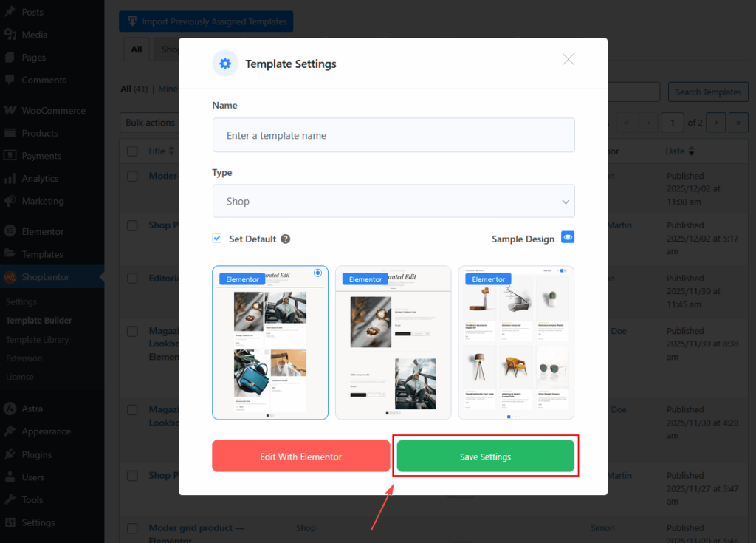Screen dimensions: 756x543
Task: Tick the select-all checkbox beside Title
Action: pos(132,151)
